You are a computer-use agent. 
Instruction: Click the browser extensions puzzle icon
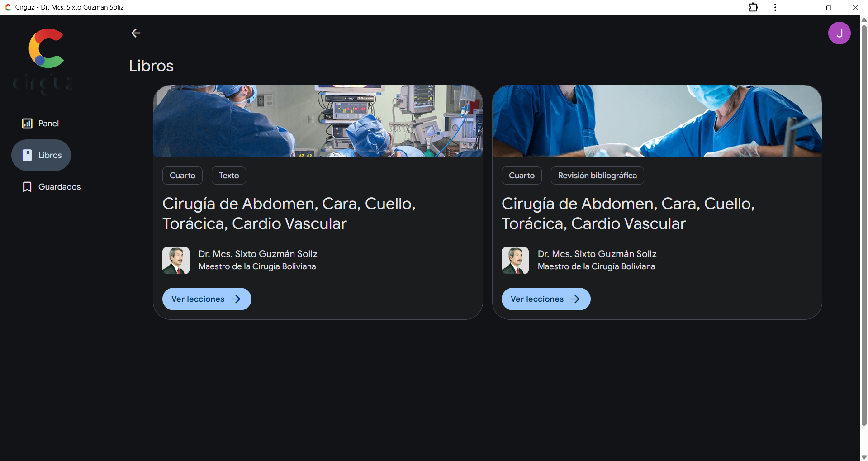click(x=753, y=7)
